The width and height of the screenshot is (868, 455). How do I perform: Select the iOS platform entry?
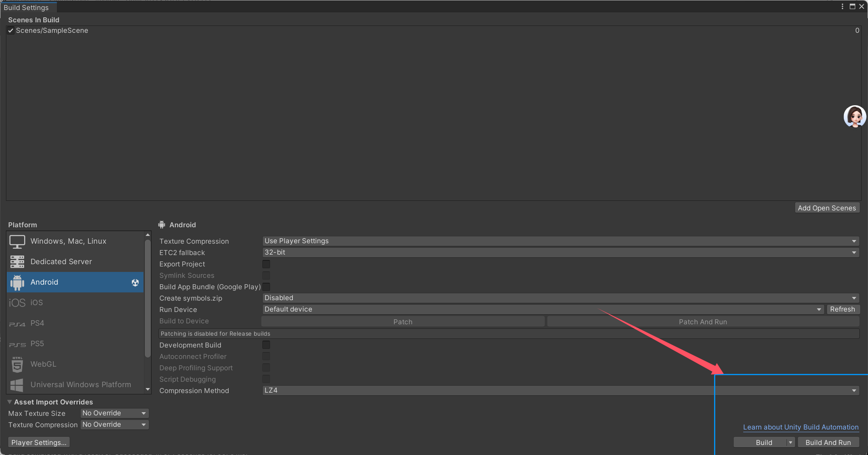click(x=75, y=303)
